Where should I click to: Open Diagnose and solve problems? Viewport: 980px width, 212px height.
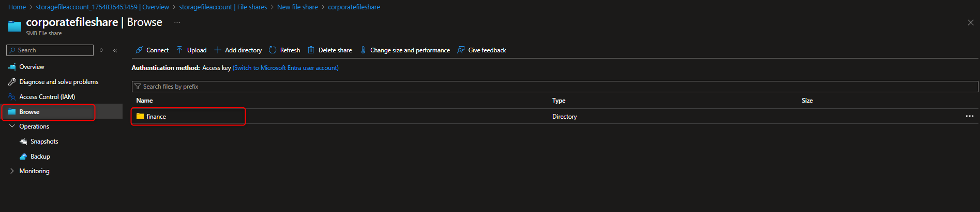click(x=59, y=82)
